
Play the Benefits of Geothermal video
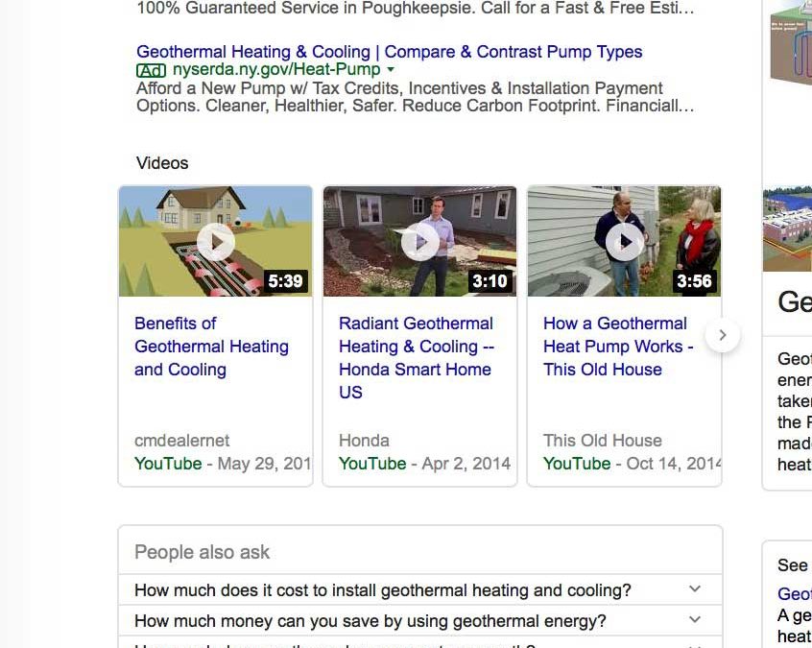tap(216, 242)
